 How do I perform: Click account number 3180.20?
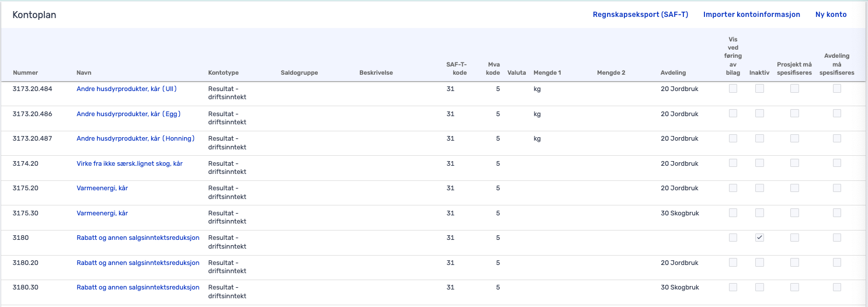coord(25,263)
